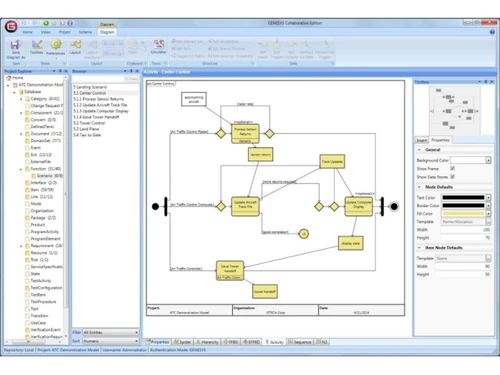The width and height of the screenshot is (500, 375).
Task: Click the green quick access toolbar icon
Action: [x=46, y=23]
